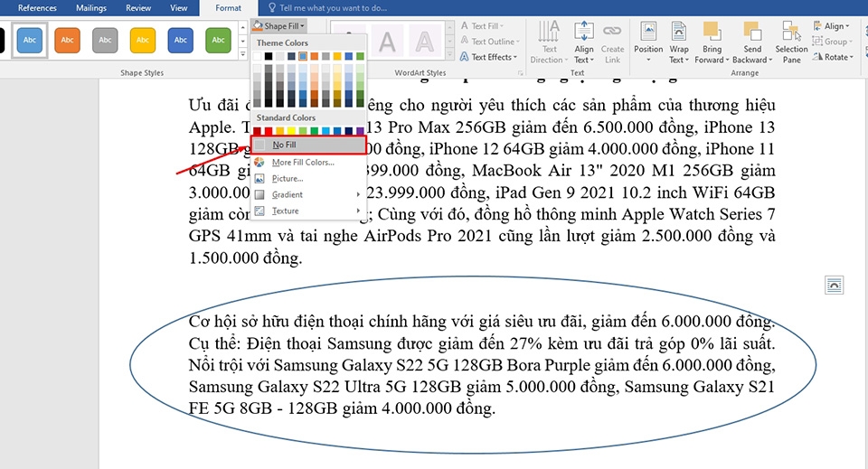Click the More Fill Colors color wheel icon
This screenshot has height=469, width=868.
(259, 162)
